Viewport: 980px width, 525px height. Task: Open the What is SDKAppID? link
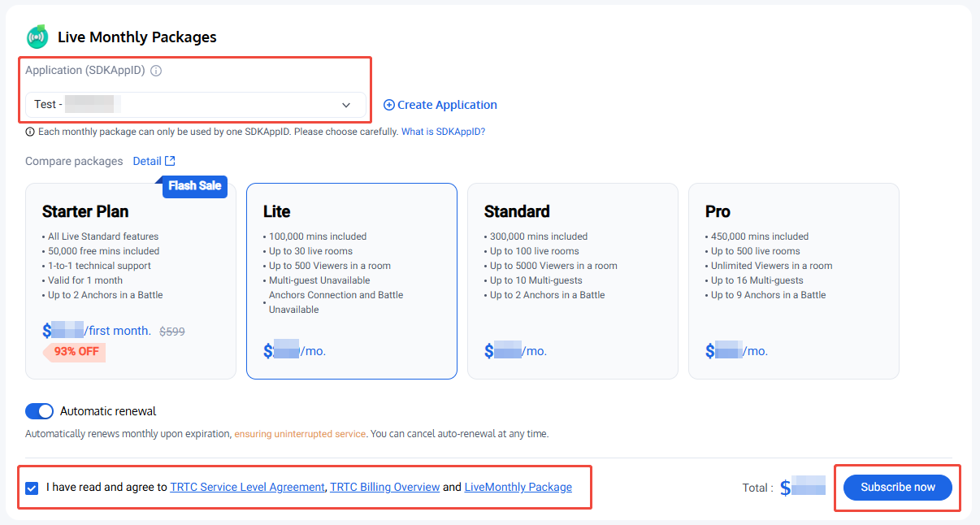pyautogui.click(x=443, y=132)
